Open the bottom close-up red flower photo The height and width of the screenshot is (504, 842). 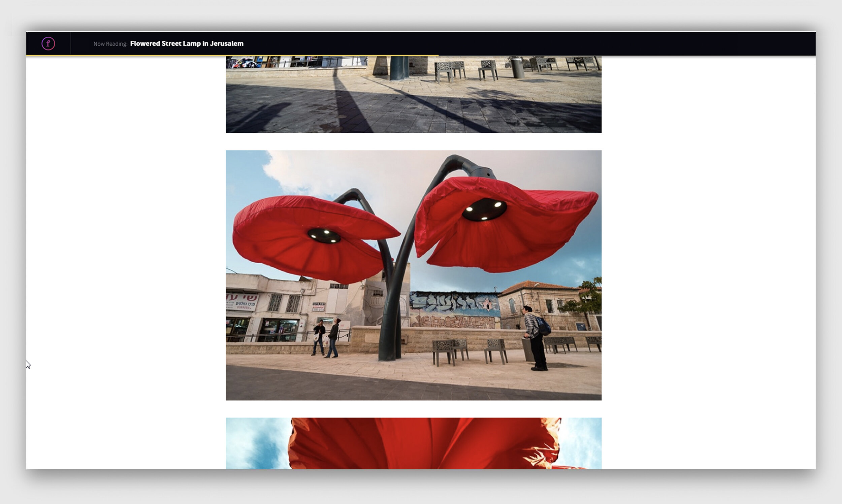(x=413, y=443)
